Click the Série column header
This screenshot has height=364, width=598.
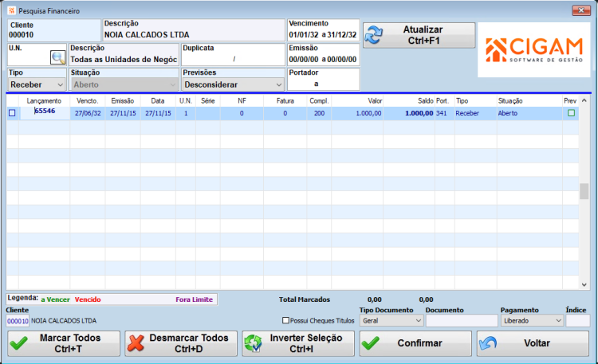pyautogui.click(x=208, y=101)
